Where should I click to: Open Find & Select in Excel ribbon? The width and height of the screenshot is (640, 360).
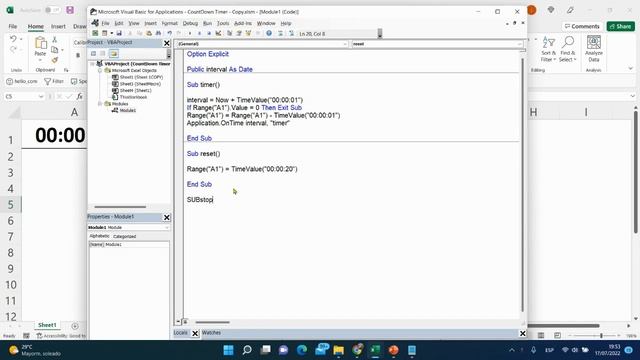pyautogui.click(x=567, y=49)
